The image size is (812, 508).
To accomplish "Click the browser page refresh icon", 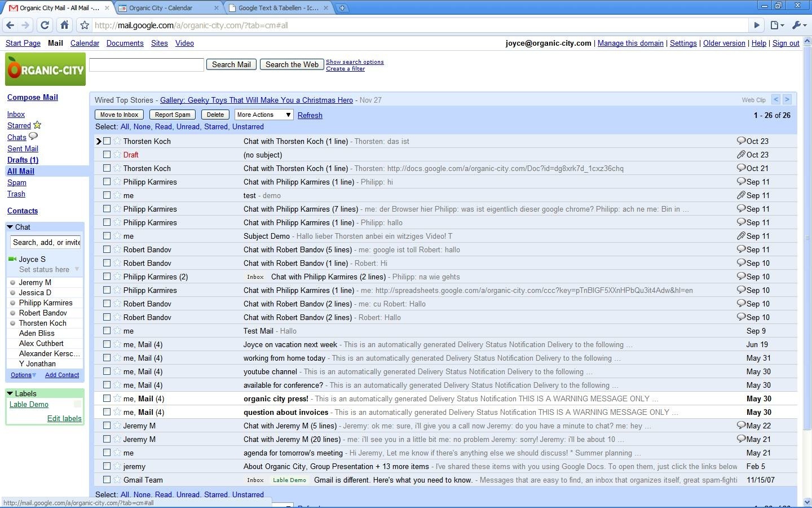I will 45,25.
